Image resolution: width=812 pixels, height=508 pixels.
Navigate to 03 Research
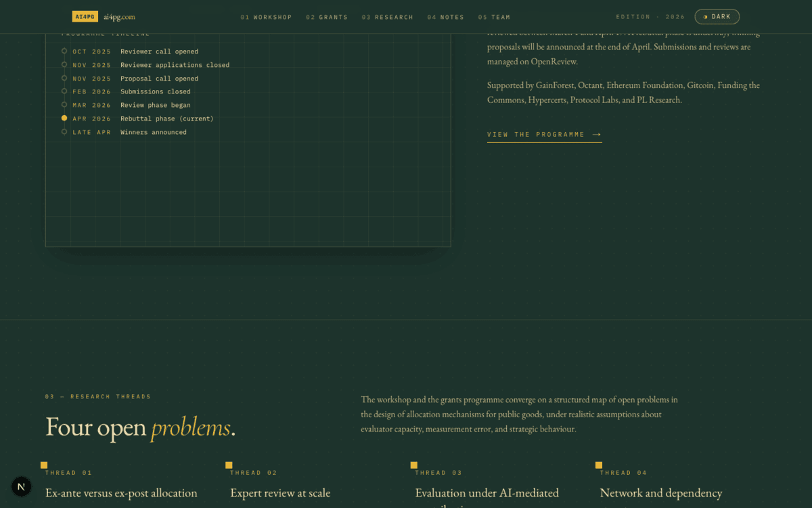tap(387, 17)
